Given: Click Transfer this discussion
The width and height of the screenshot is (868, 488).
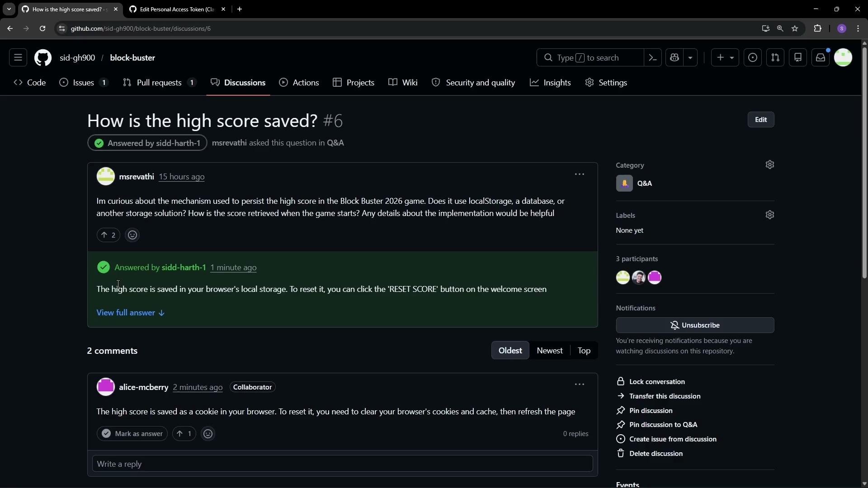Looking at the screenshot, I should pos(658,396).
